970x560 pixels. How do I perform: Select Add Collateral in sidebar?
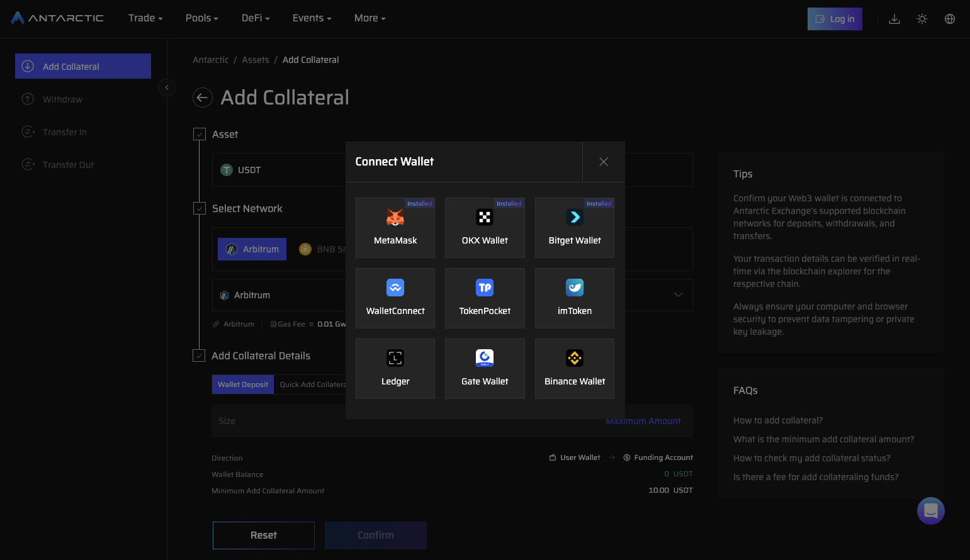[83, 66]
